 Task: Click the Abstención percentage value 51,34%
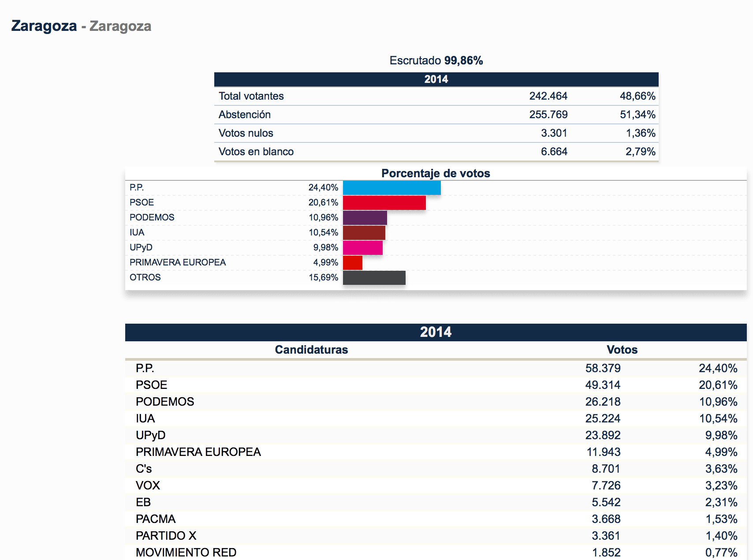pos(638,114)
